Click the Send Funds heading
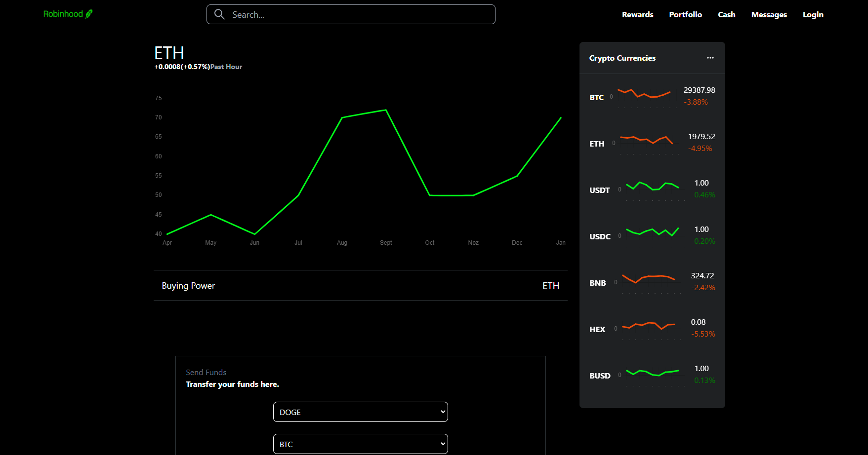 [x=206, y=373]
